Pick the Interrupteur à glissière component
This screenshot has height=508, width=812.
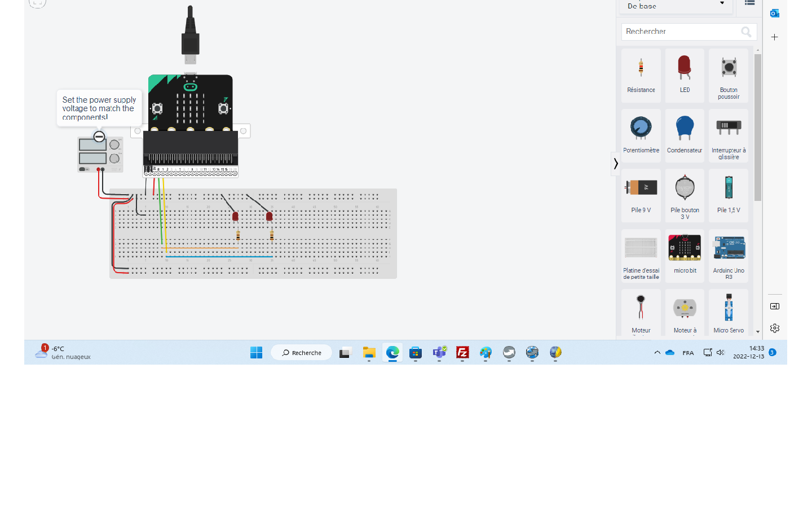click(x=729, y=135)
